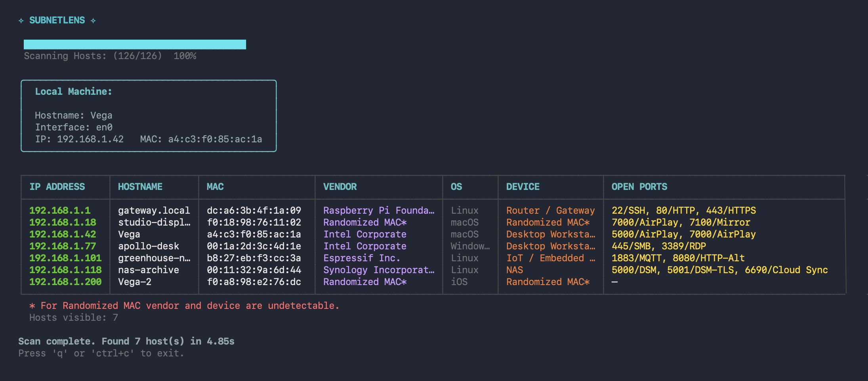Click MAC address dc:a6:3b:4f:1a:09
This screenshot has width=868, height=381.
coord(254,211)
